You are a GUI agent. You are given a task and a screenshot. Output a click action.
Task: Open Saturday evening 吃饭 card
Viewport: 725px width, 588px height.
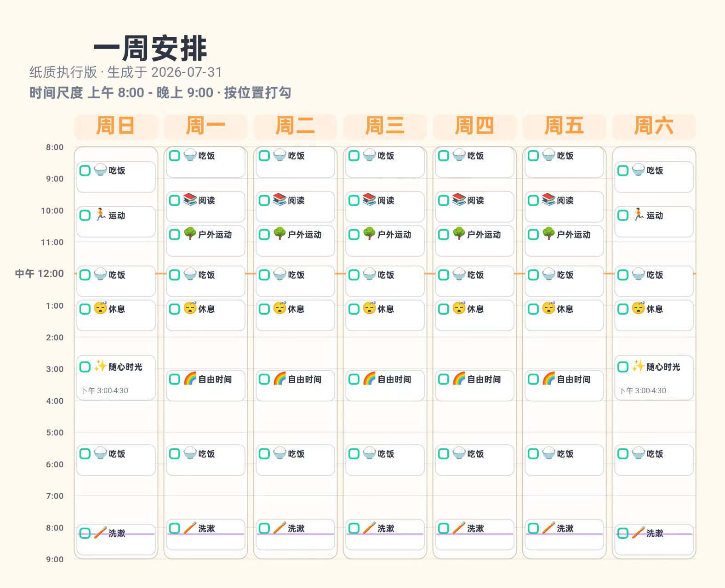tap(654, 460)
